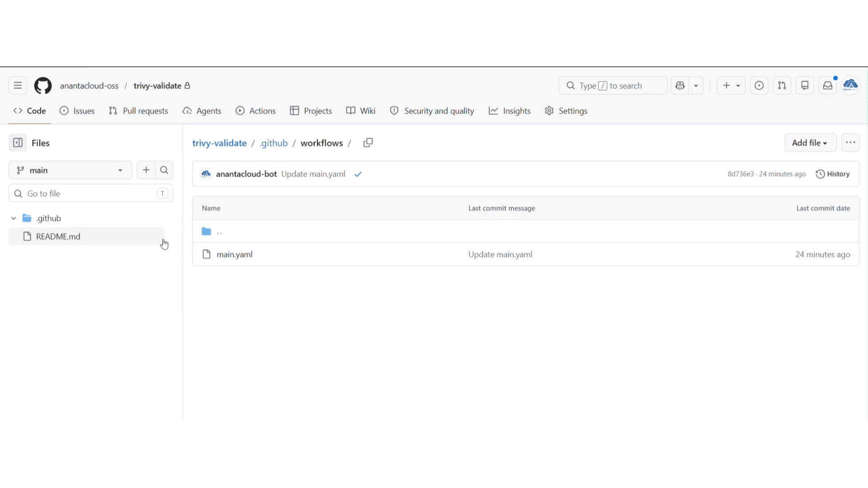Open the GitHub homepage logo
The height and width of the screenshot is (488, 868).
(43, 86)
